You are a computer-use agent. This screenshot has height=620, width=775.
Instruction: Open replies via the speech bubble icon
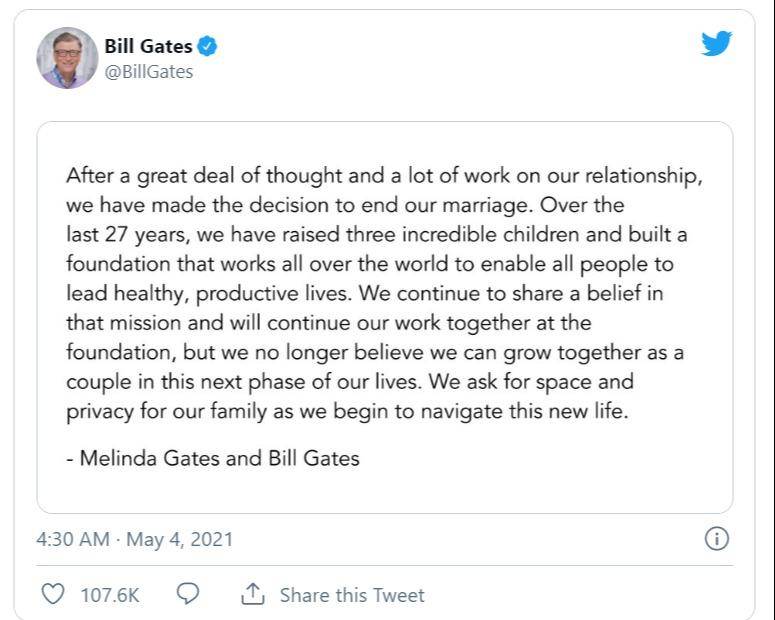pos(188,593)
